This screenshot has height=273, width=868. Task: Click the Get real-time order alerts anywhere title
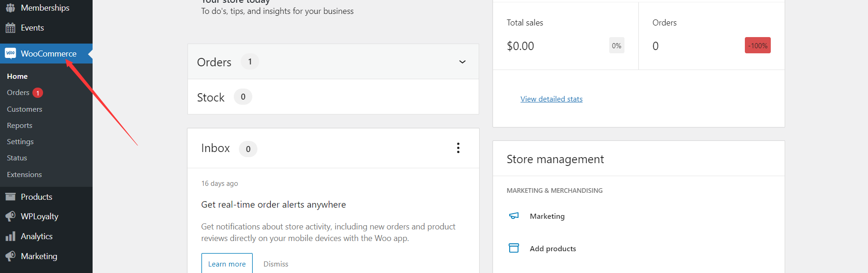pos(274,204)
